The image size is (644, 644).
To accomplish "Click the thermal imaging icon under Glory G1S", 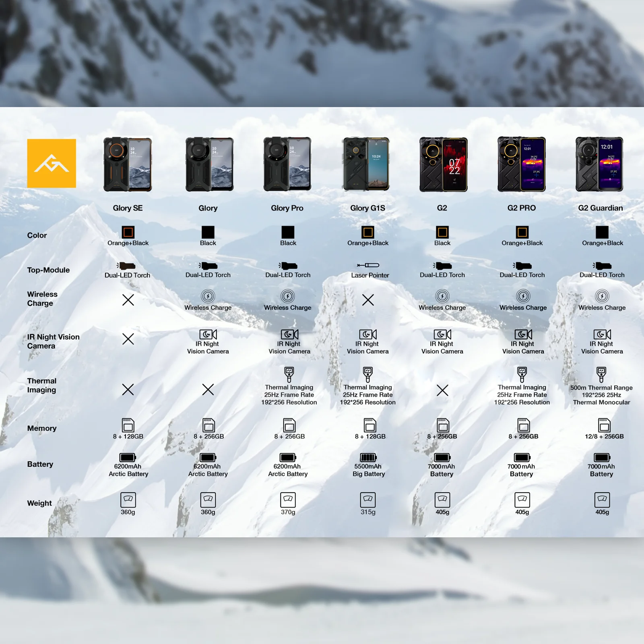I will coord(368,374).
